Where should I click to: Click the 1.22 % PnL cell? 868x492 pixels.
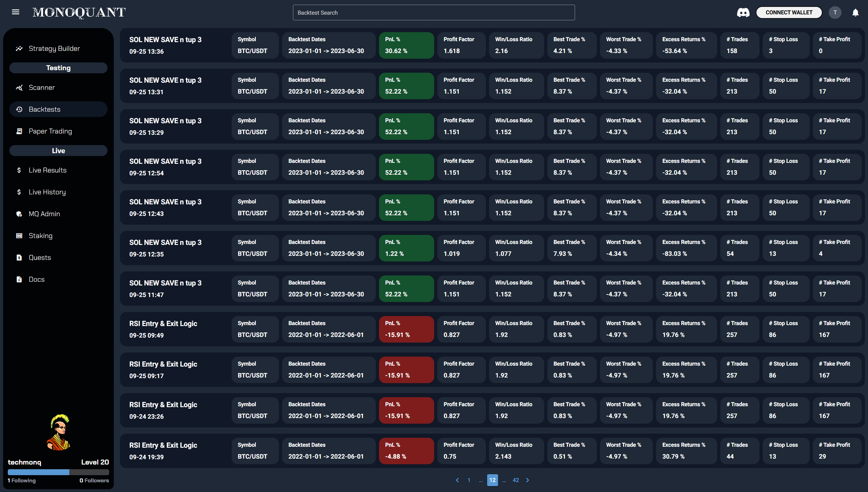(406, 248)
